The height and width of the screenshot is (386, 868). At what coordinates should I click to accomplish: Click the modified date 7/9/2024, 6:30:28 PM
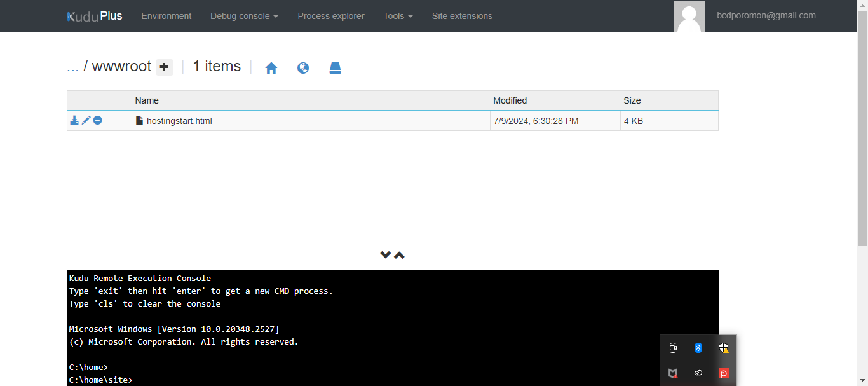click(536, 121)
